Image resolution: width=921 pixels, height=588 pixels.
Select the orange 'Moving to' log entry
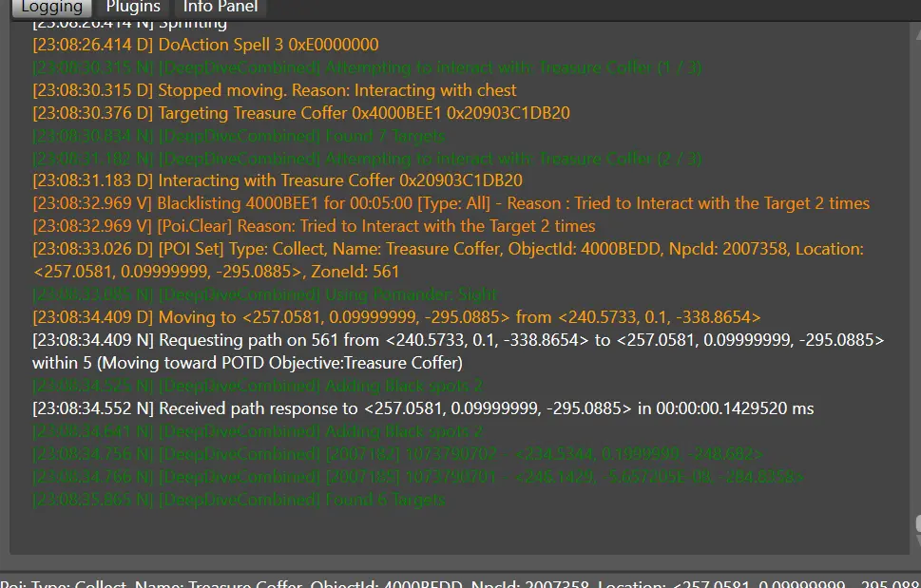[x=396, y=317]
